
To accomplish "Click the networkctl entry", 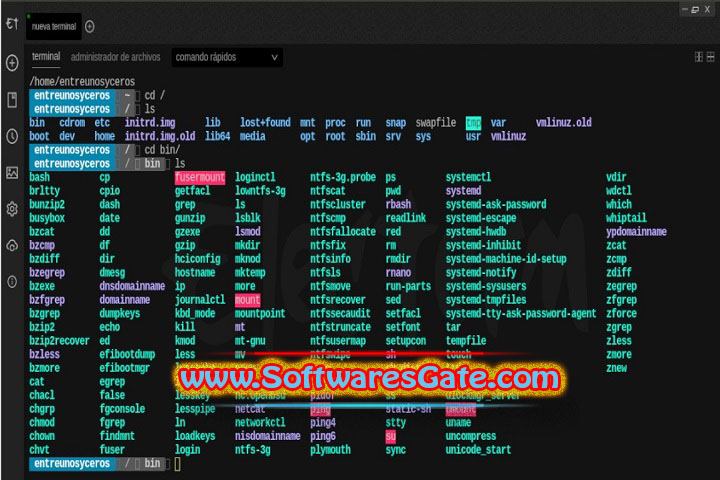I will [260, 423].
